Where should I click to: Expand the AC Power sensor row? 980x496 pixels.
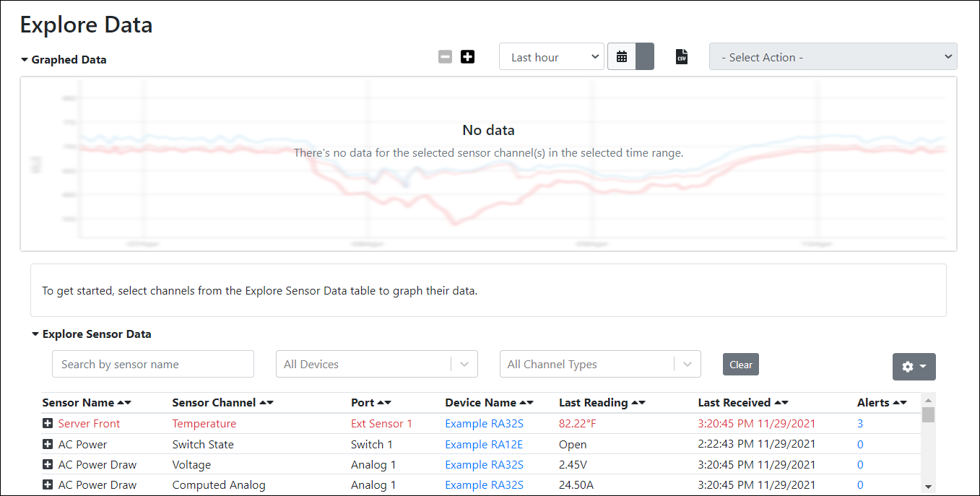coord(48,445)
